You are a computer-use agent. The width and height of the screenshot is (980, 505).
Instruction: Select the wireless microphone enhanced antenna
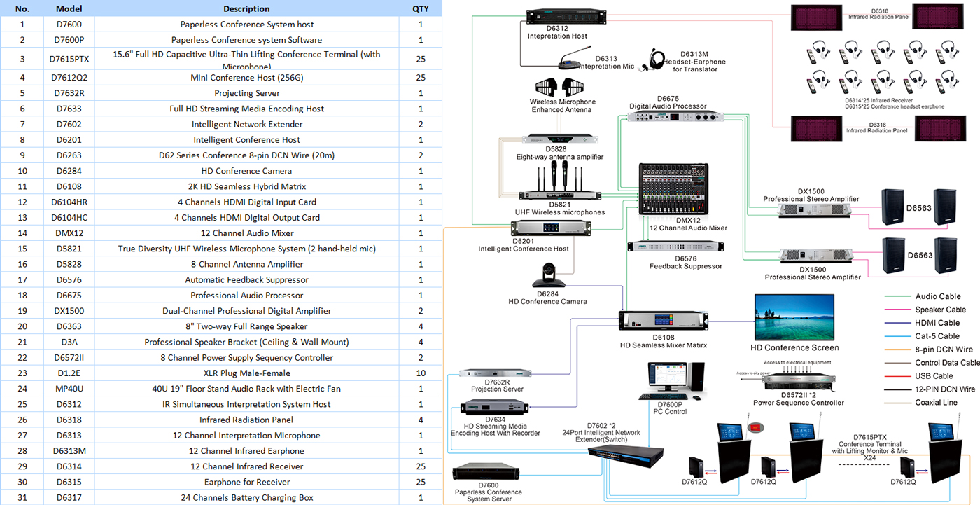pyautogui.click(x=562, y=87)
